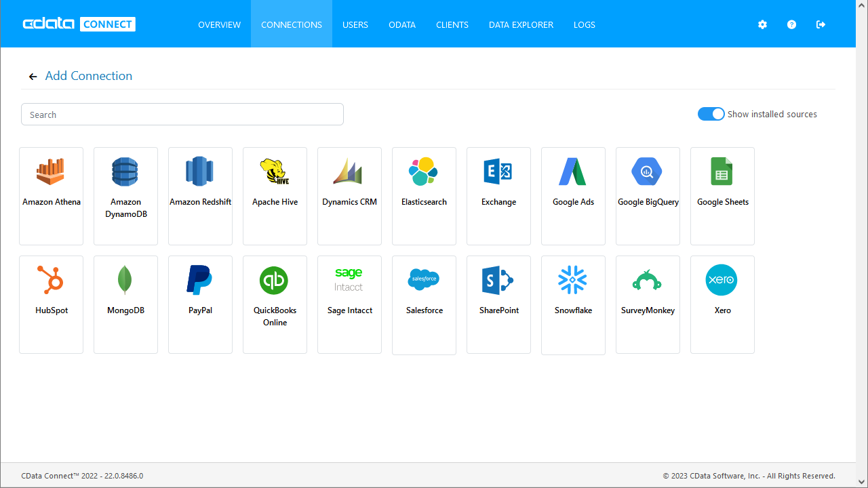Screen dimensions: 868x488
Task: Open the Apache Hive connection tile
Action: tap(275, 196)
